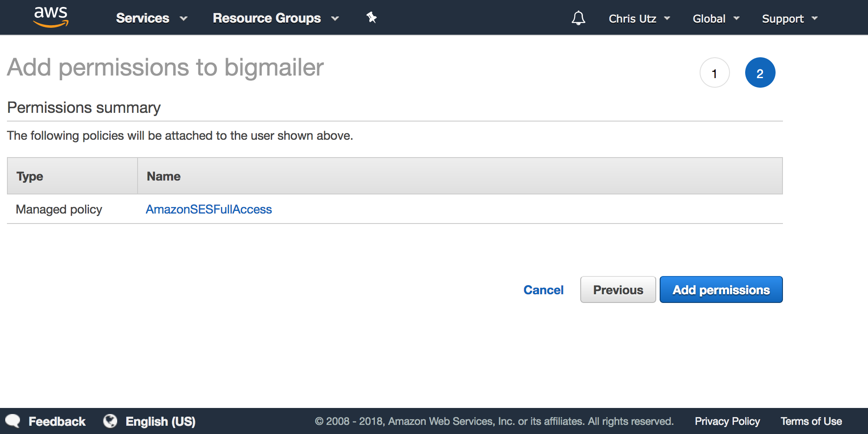Image resolution: width=868 pixels, height=434 pixels.
Task: Click the Managed policy cell text
Action: 59,209
